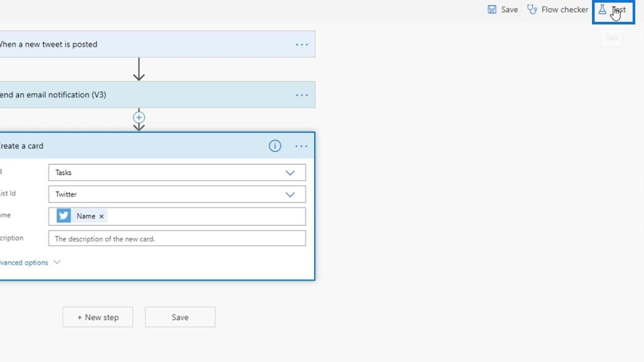The image size is (644, 362).
Task: Click the Save button in top toolbar
Action: coord(502,10)
